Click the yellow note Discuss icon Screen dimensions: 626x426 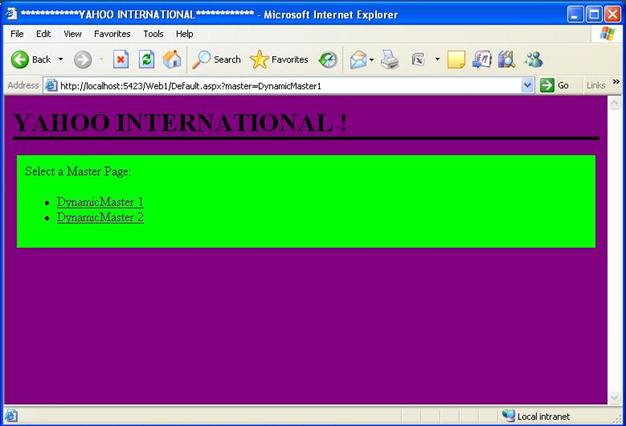[456, 60]
